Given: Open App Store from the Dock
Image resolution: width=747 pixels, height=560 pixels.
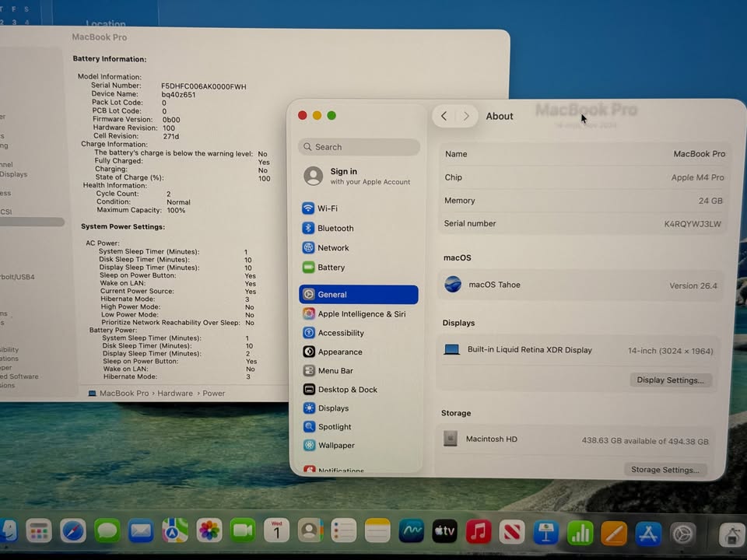Looking at the screenshot, I should point(647,533).
